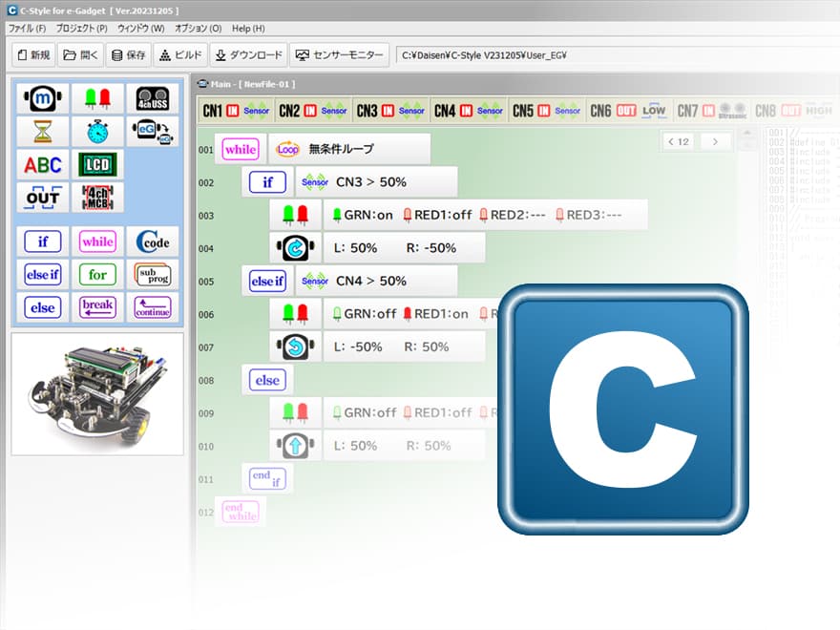The width and height of the screenshot is (840, 630).
Task: Toggle CN2 port IN Sensor setting
Action: point(313,111)
